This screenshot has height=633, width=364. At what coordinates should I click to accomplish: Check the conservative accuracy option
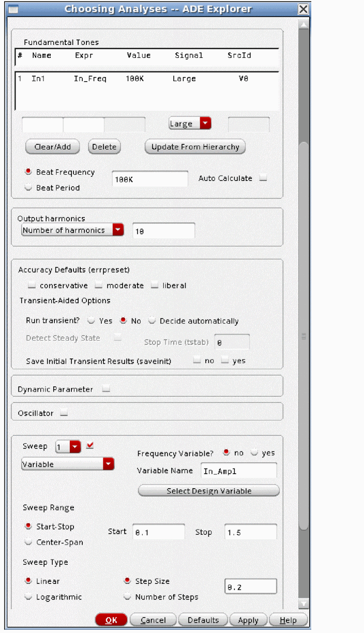(32, 285)
